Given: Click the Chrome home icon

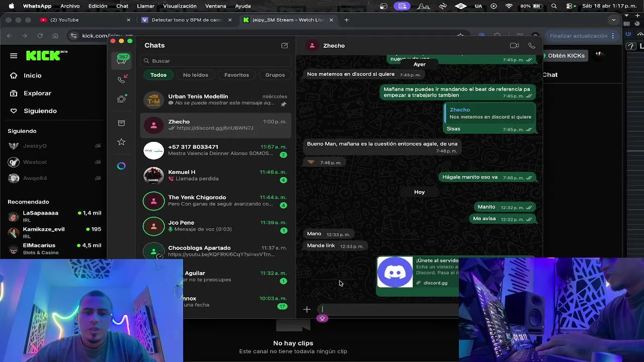Looking at the screenshot, I should click(55, 36).
